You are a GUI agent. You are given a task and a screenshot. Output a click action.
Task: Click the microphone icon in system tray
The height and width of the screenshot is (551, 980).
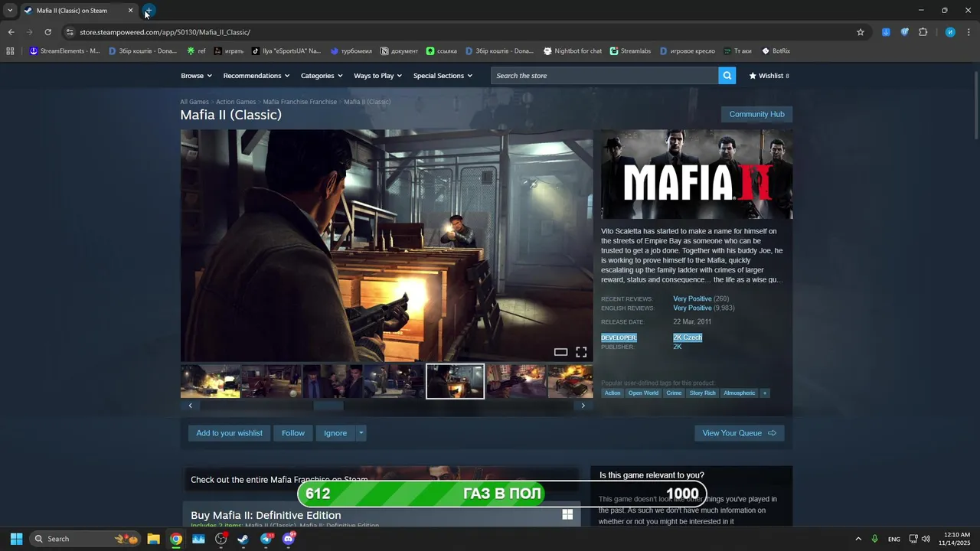pos(874,539)
